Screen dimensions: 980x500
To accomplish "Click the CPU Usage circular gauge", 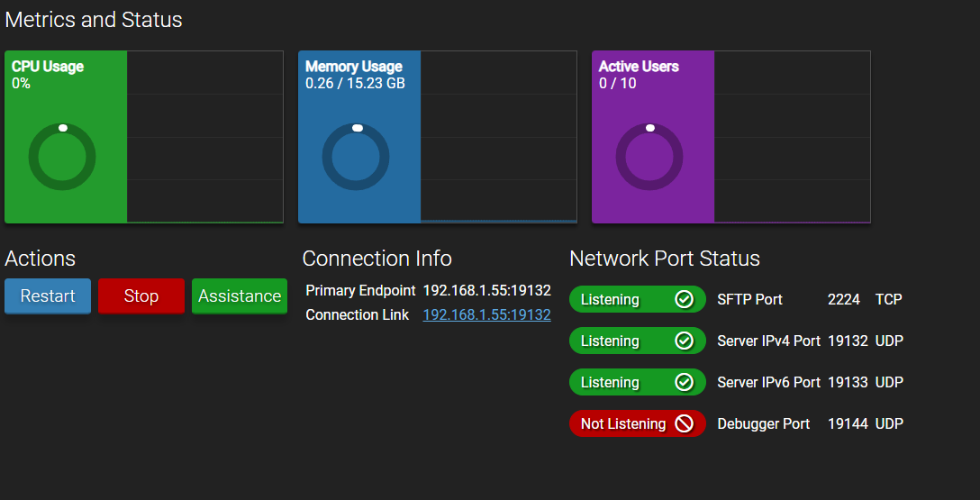I will point(62,157).
